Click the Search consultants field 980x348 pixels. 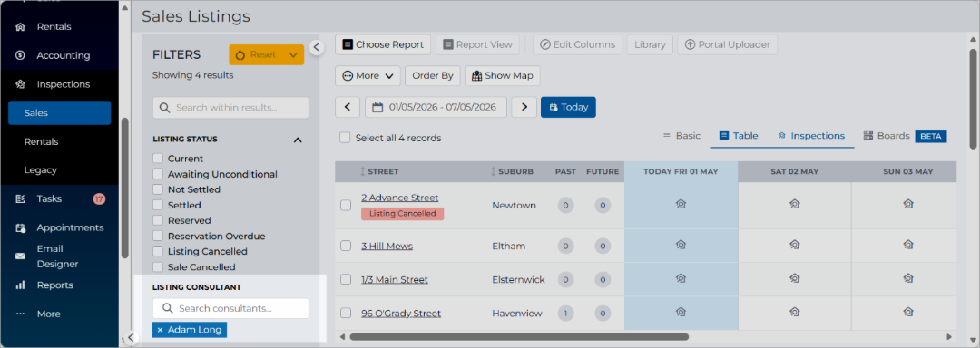[x=230, y=308]
